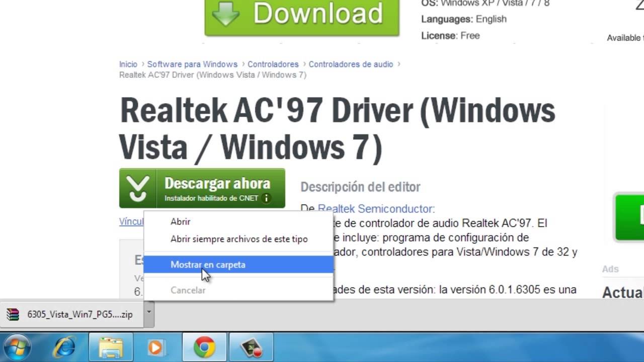Click the info icon beside Instalador habilitado de CNET
This screenshot has width=644, height=362.
point(267,198)
